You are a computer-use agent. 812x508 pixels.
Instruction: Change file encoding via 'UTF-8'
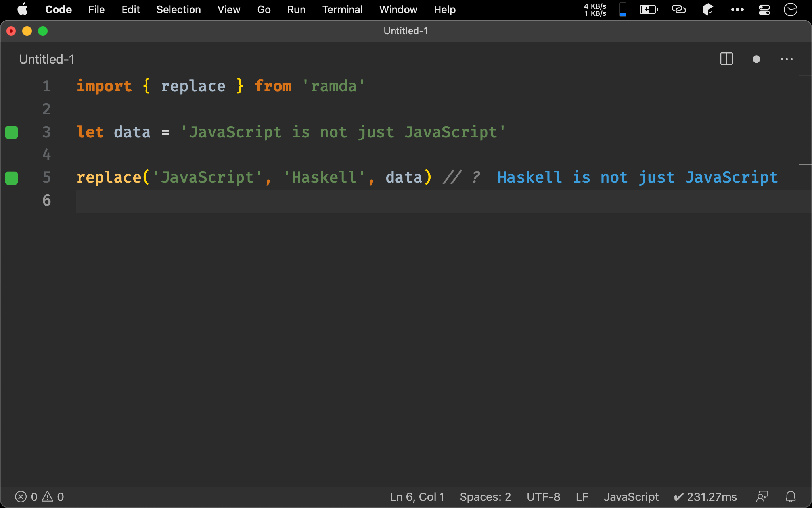click(x=543, y=497)
